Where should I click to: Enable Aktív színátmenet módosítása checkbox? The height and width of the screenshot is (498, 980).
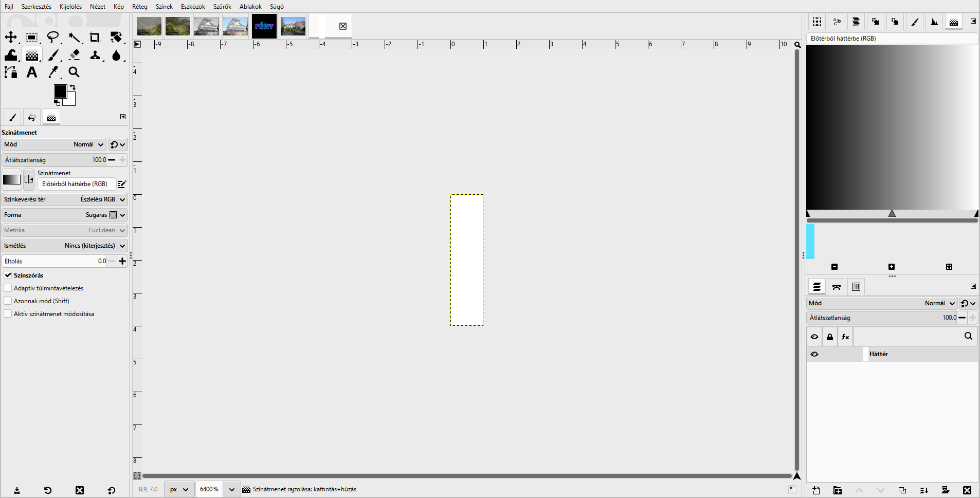tap(8, 313)
